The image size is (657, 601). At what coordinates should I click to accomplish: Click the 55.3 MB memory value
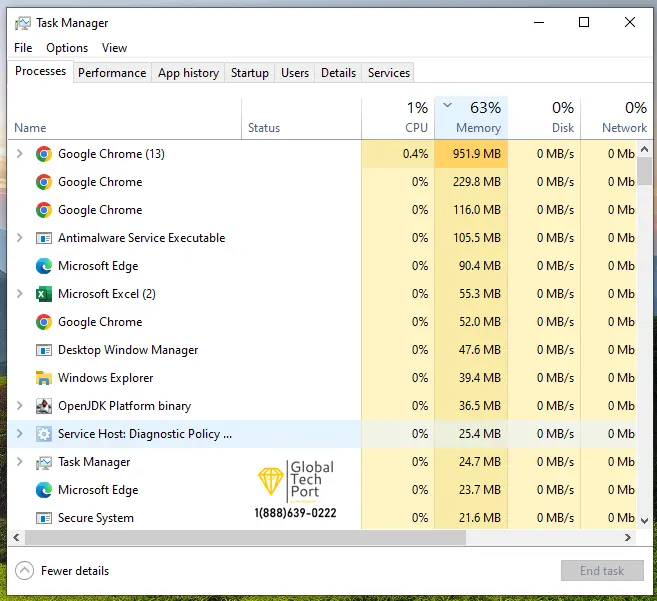tap(480, 294)
